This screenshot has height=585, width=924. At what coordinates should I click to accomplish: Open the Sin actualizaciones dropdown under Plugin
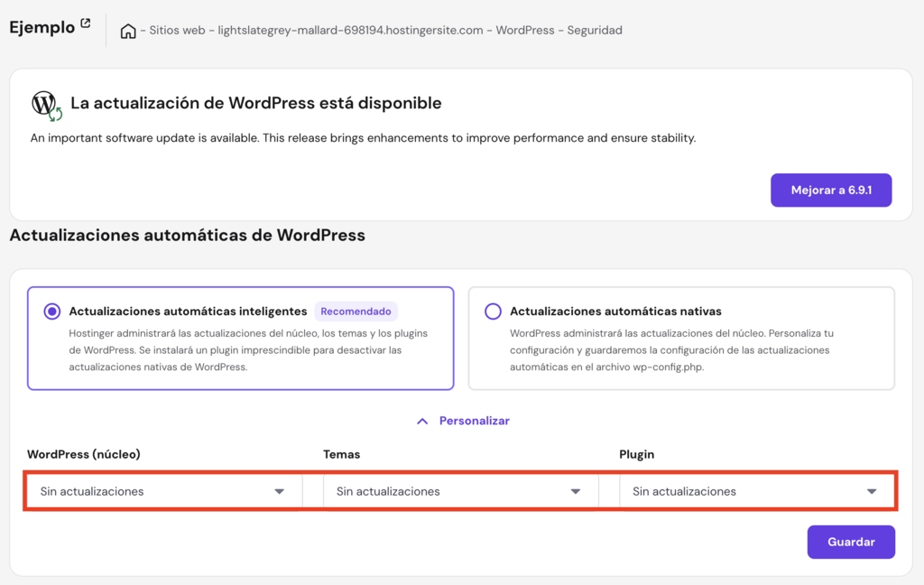(757, 491)
